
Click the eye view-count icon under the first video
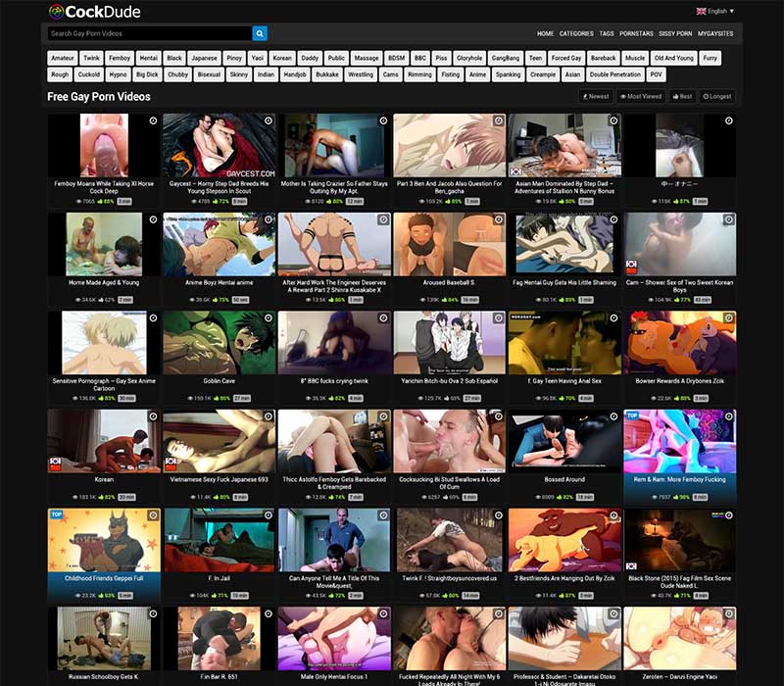[78, 200]
